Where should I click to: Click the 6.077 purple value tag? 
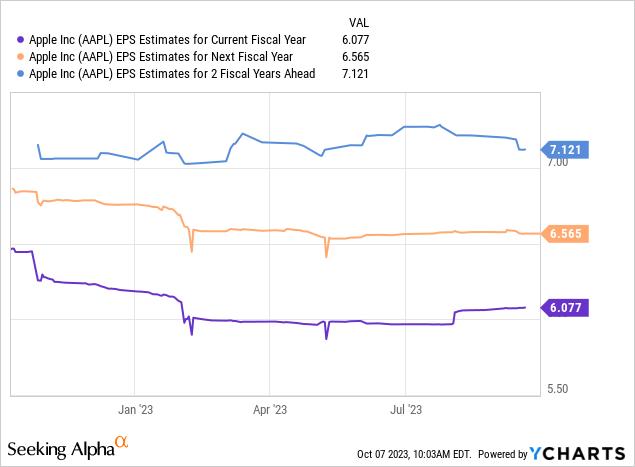pos(565,308)
